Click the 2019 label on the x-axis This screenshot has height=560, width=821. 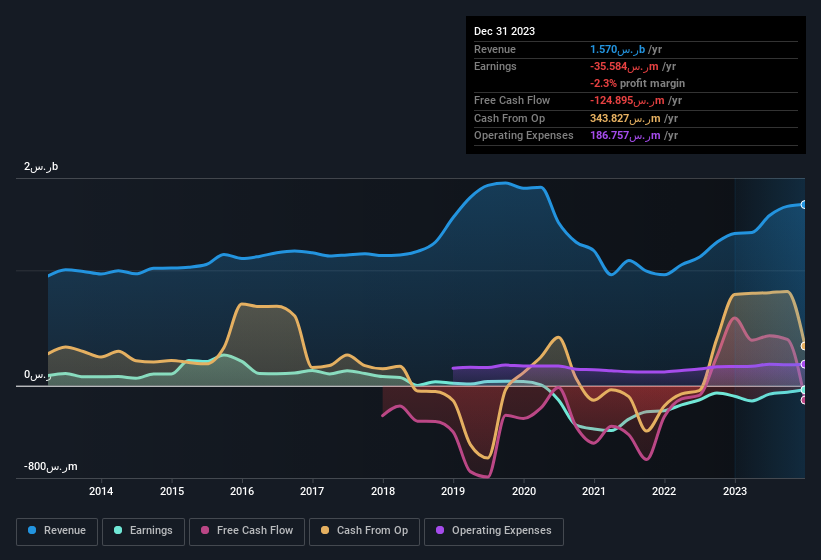pos(453,491)
